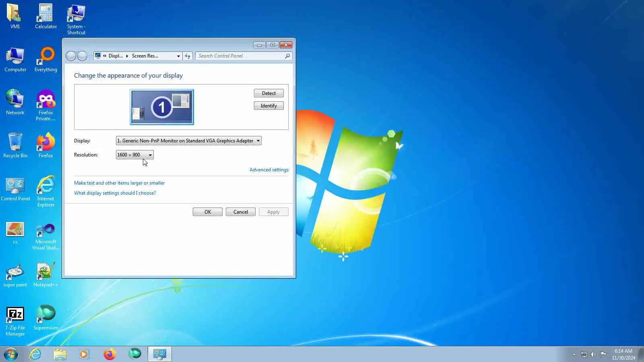Open the VM1 folder icon on desktop

tap(15, 16)
